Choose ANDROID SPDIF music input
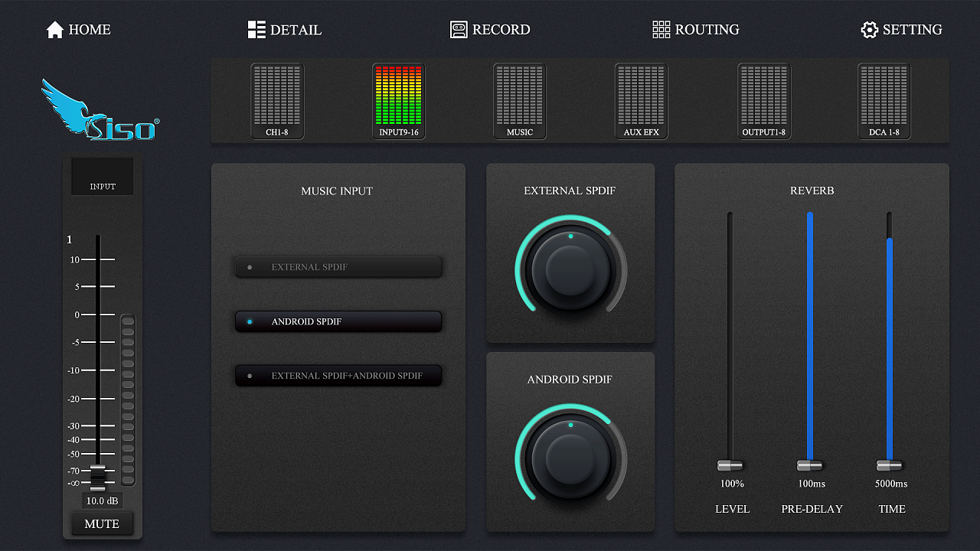 tap(338, 321)
